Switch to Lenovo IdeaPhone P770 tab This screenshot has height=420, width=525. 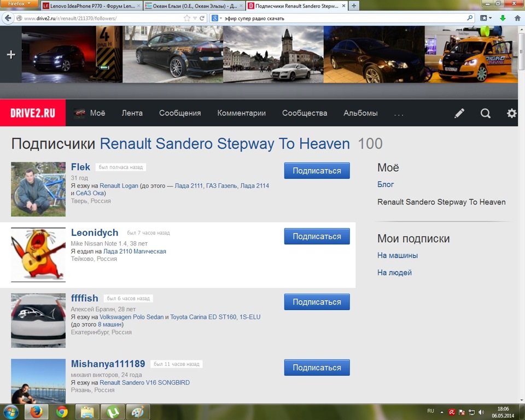(x=91, y=5)
